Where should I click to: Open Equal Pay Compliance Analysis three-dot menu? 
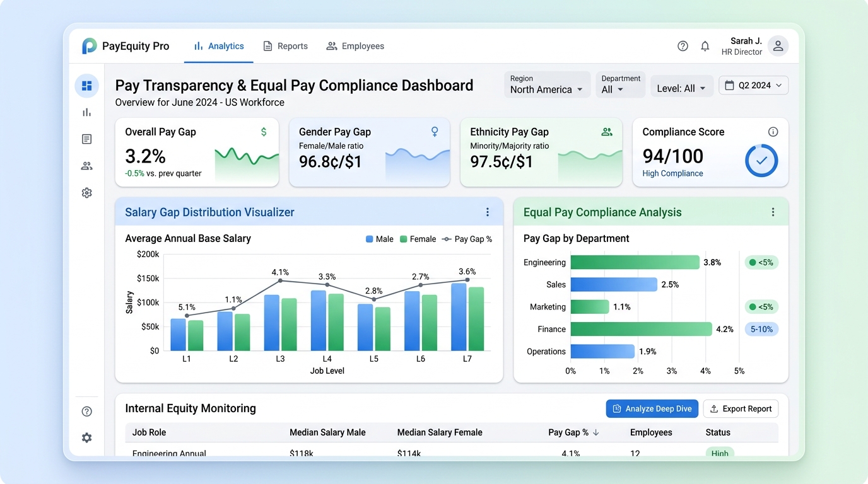pyautogui.click(x=773, y=212)
